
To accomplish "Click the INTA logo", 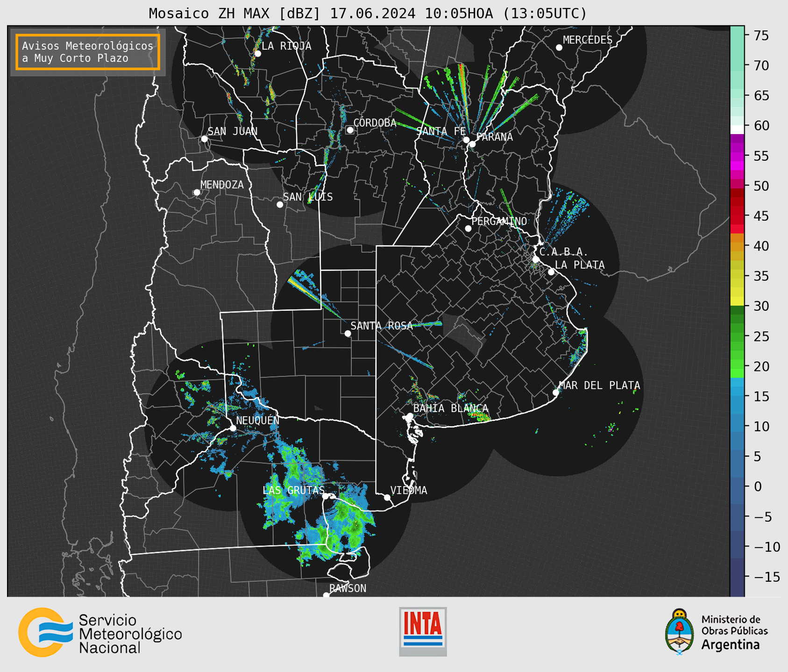I will point(423,631).
